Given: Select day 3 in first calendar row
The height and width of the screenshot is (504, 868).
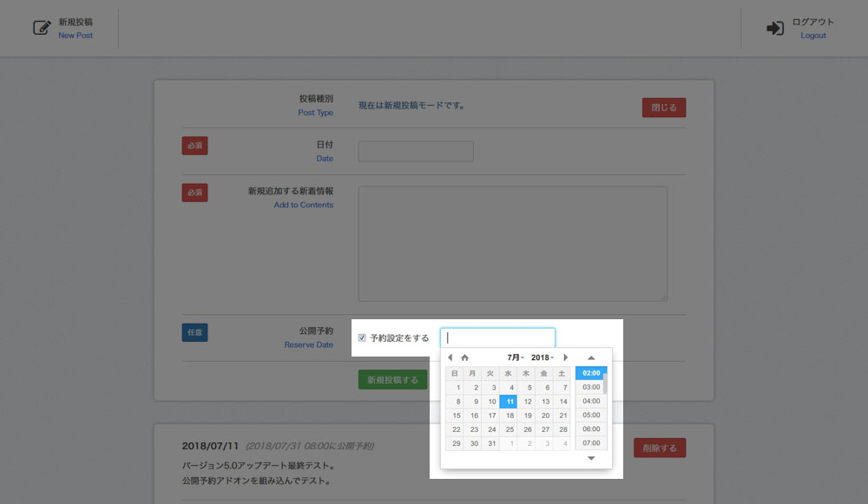Looking at the screenshot, I should tap(490, 387).
